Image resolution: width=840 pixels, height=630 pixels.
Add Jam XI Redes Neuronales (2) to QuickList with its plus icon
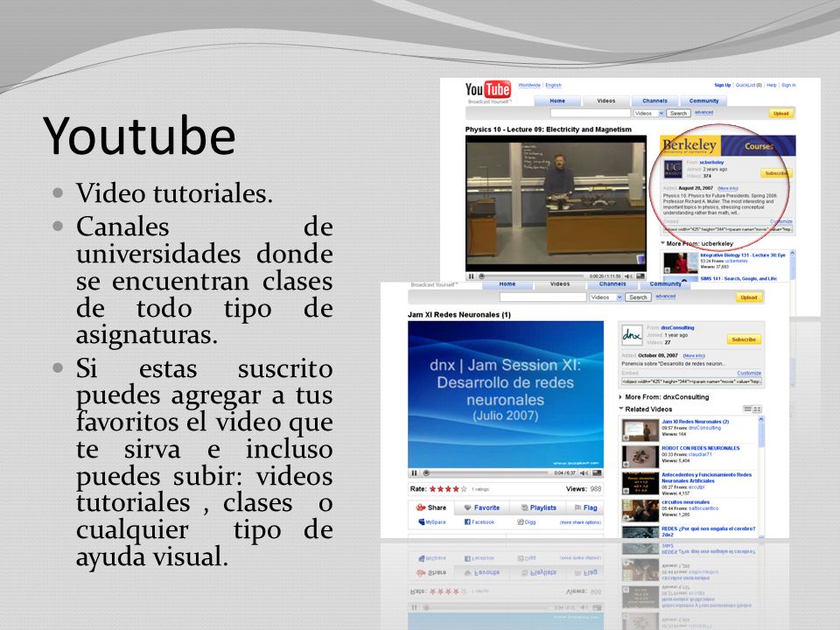tap(625, 437)
